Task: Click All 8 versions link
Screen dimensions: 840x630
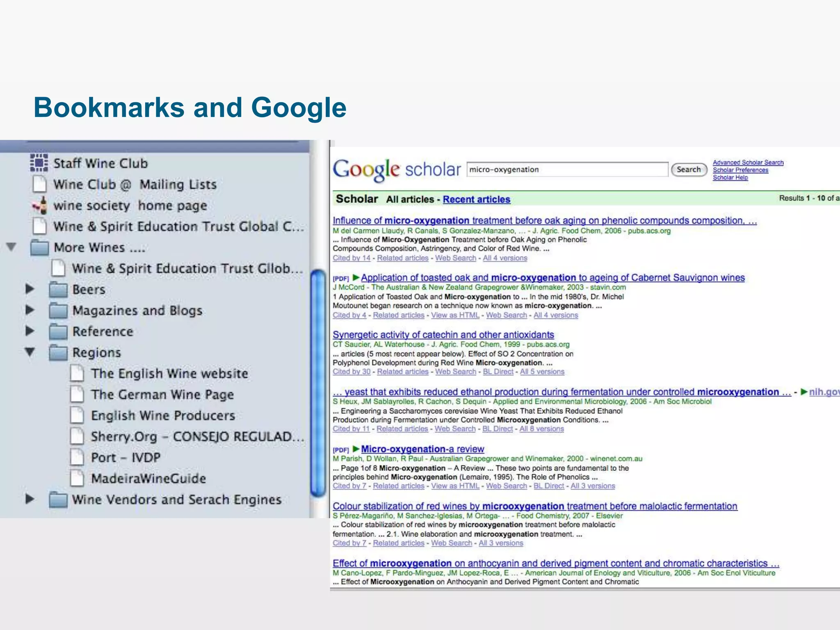Action: [x=542, y=429]
